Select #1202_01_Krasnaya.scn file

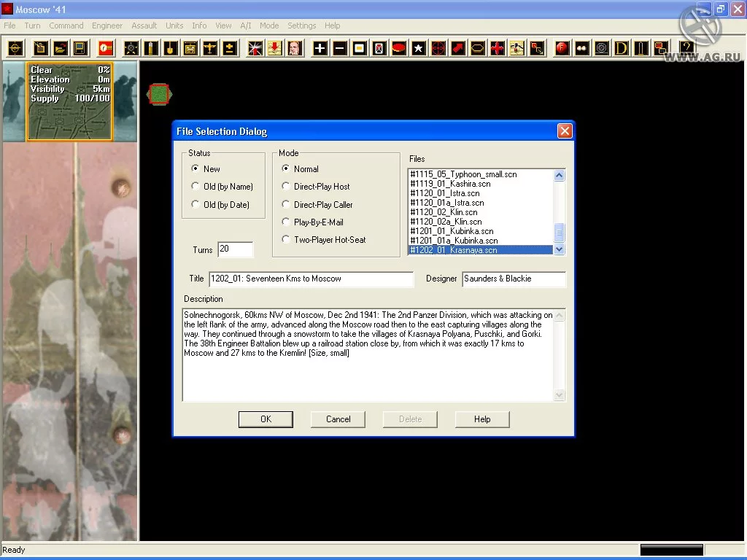[481, 250]
